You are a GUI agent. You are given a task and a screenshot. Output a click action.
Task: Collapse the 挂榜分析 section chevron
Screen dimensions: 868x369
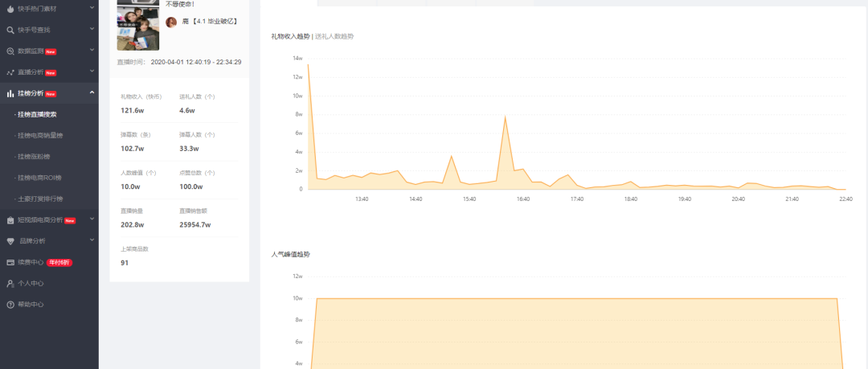coord(92,92)
